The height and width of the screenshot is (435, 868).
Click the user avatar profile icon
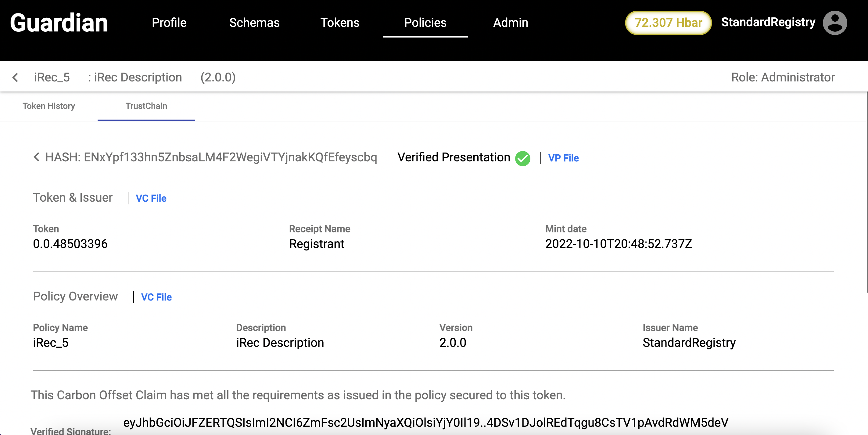point(835,23)
